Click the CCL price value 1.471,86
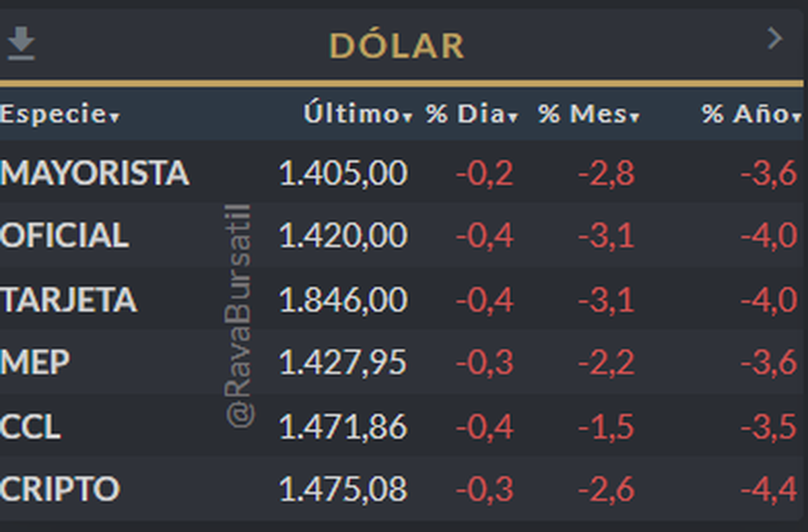The width and height of the screenshot is (808, 532). click(x=343, y=427)
